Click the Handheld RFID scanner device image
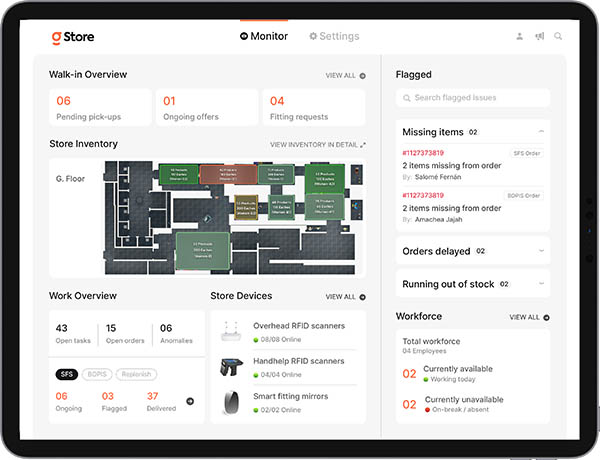 point(231,367)
